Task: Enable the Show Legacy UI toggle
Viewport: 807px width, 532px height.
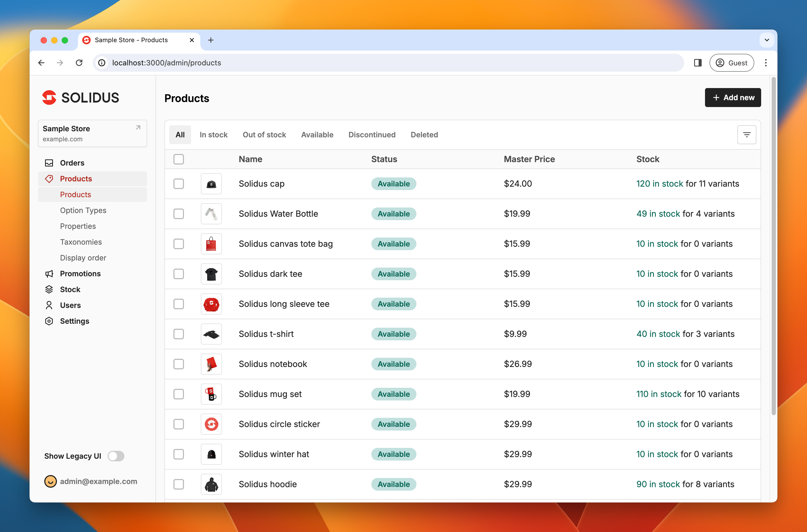Action: tap(116, 456)
